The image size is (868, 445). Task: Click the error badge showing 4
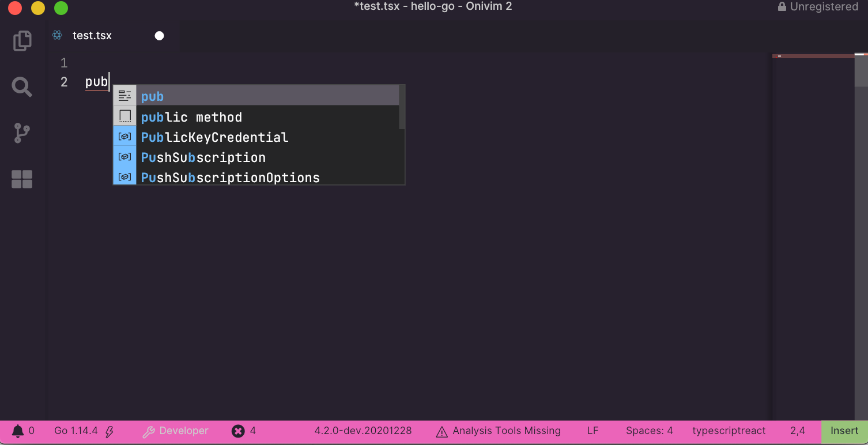(x=238, y=431)
